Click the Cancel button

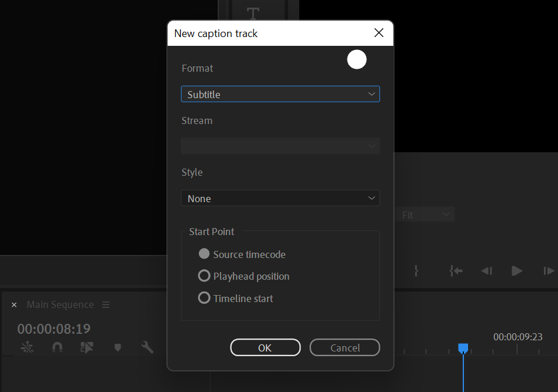click(x=345, y=347)
